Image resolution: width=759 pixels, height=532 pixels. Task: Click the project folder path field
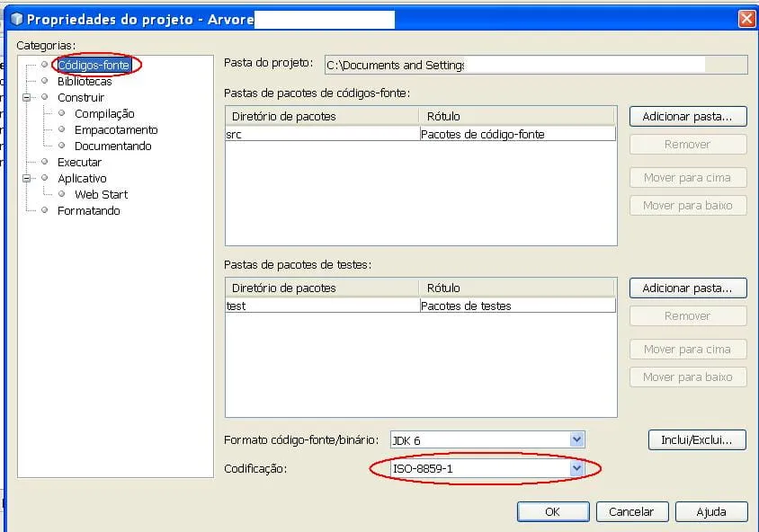click(536, 65)
